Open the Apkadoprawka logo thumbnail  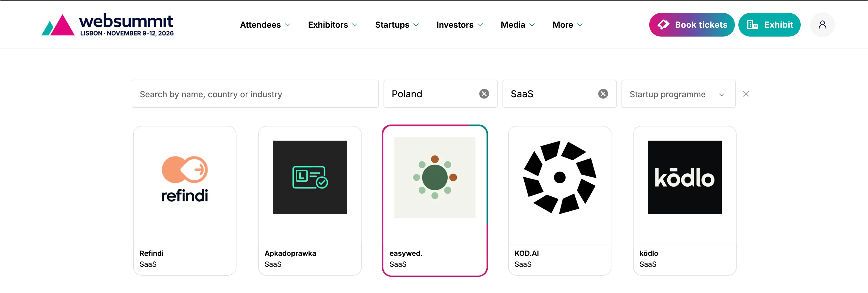pos(309,177)
